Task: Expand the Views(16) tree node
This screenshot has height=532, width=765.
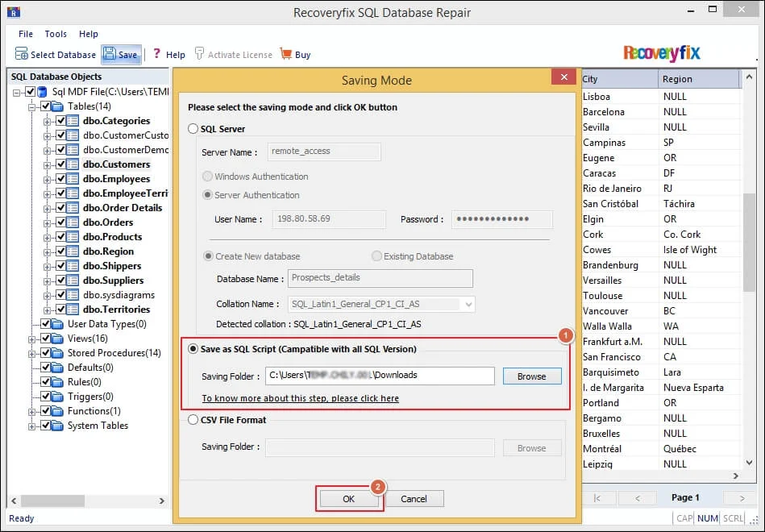Action: point(31,339)
